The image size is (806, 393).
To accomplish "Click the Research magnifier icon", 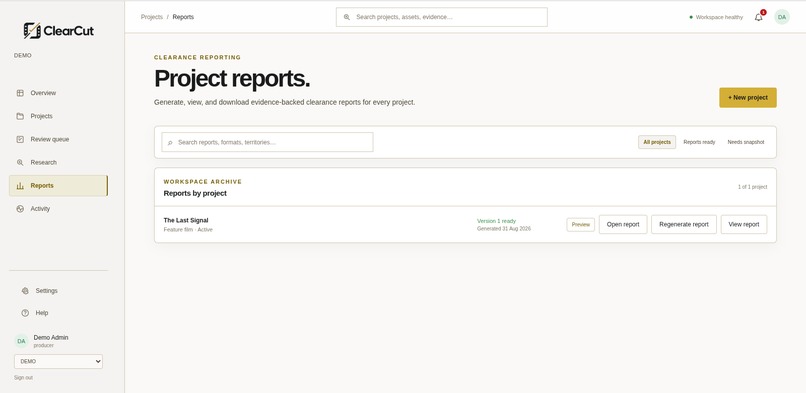I will [x=20, y=162].
